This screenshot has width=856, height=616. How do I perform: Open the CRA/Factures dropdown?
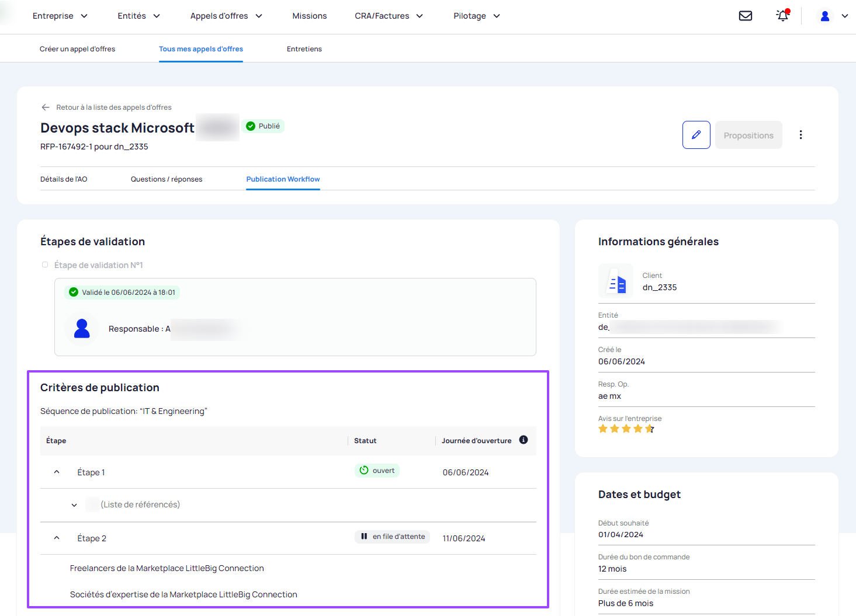click(389, 16)
